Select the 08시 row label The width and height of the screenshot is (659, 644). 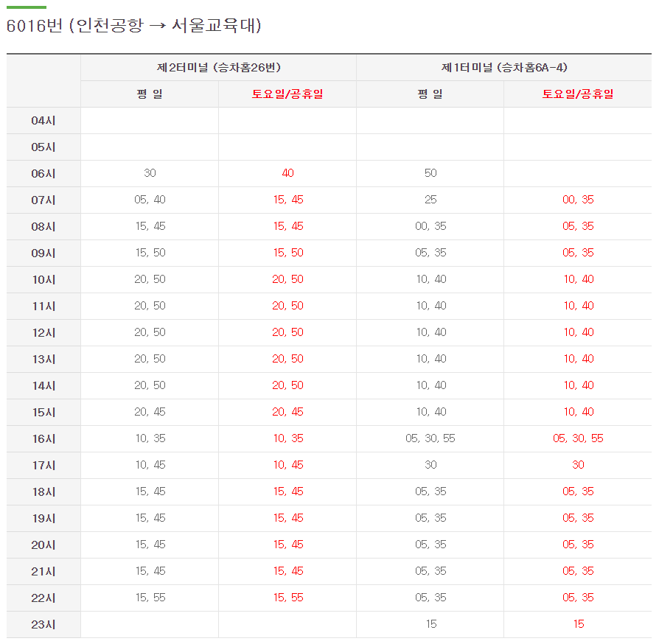(43, 226)
